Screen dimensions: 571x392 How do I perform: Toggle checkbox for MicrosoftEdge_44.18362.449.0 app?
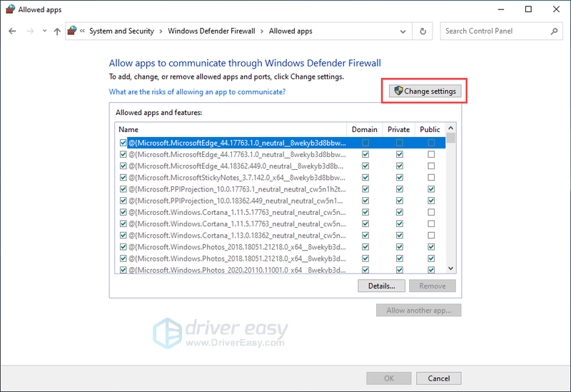click(x=123, y=166)
